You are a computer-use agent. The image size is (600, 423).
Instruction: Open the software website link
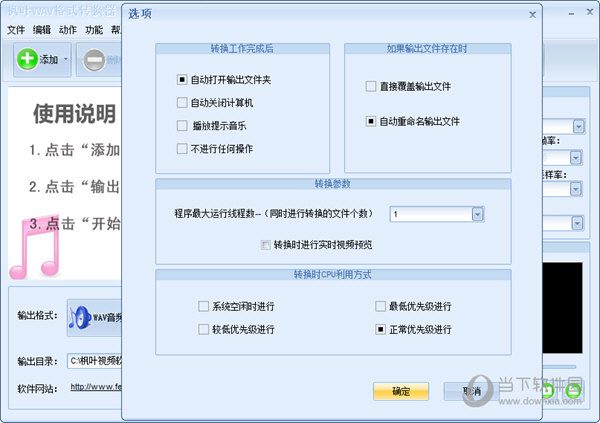[96, 387]
